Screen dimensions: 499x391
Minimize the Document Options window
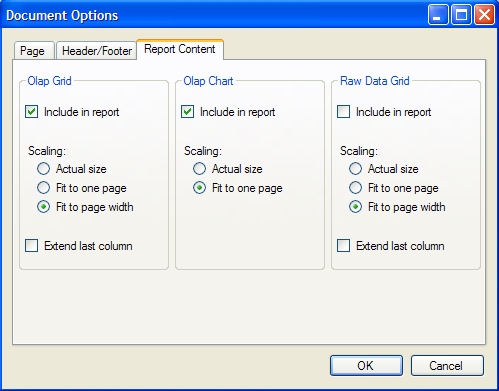pos(438,15)
